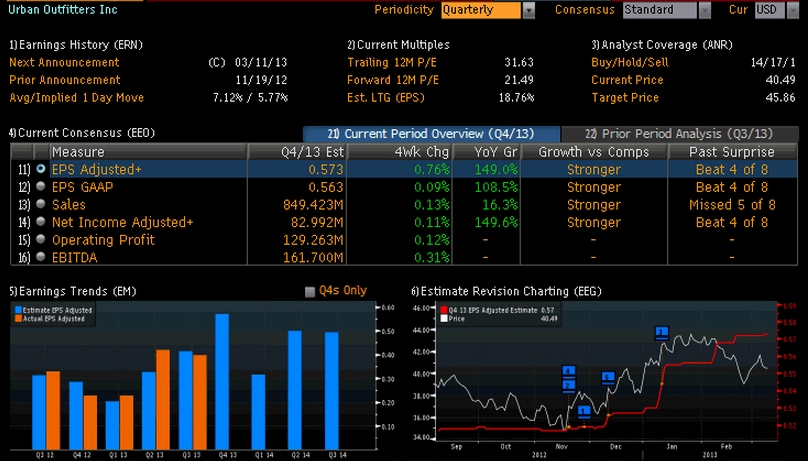Image resolution: width=808 pixels, height=461 pixels.
Task: Click the Prior Announcement date 11/19/12
Action: (x=261, y=80)
